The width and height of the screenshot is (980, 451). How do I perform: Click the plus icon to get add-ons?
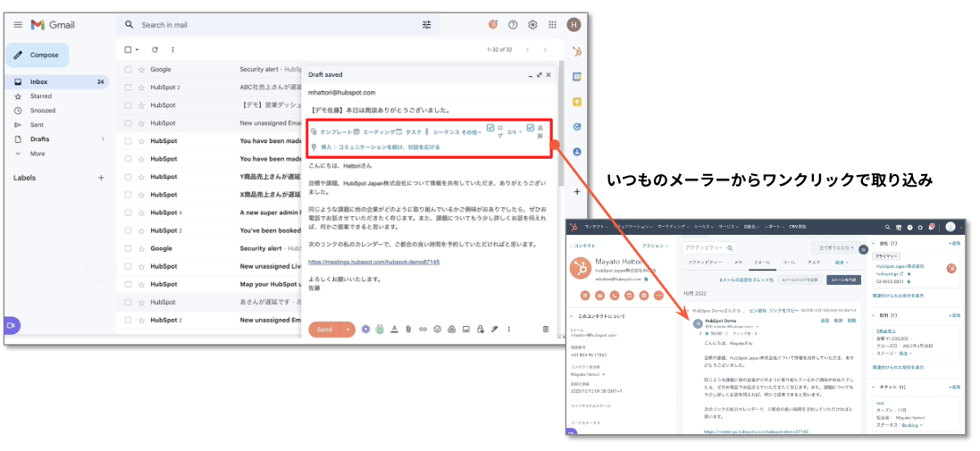577,192
